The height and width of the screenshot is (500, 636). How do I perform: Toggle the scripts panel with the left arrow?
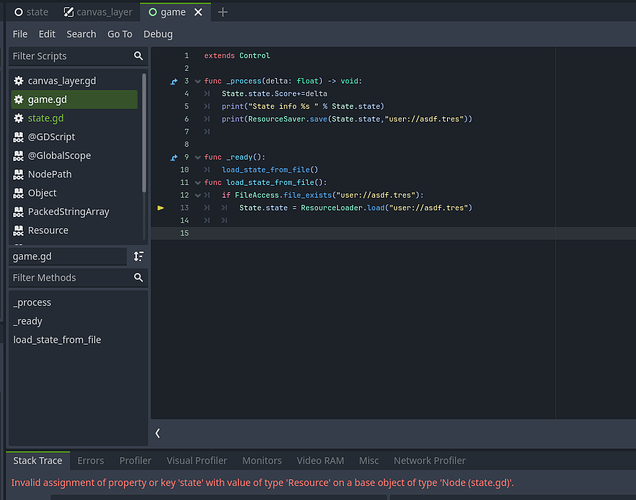pos(158,433)
